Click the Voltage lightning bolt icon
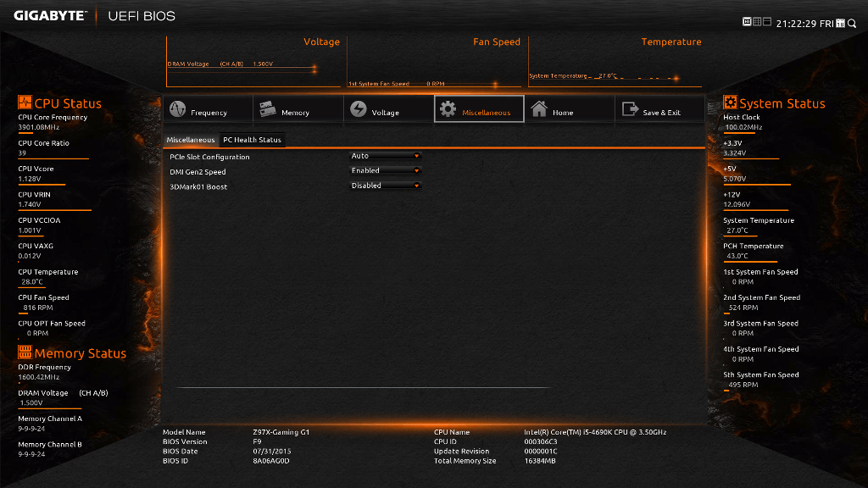 359,108
